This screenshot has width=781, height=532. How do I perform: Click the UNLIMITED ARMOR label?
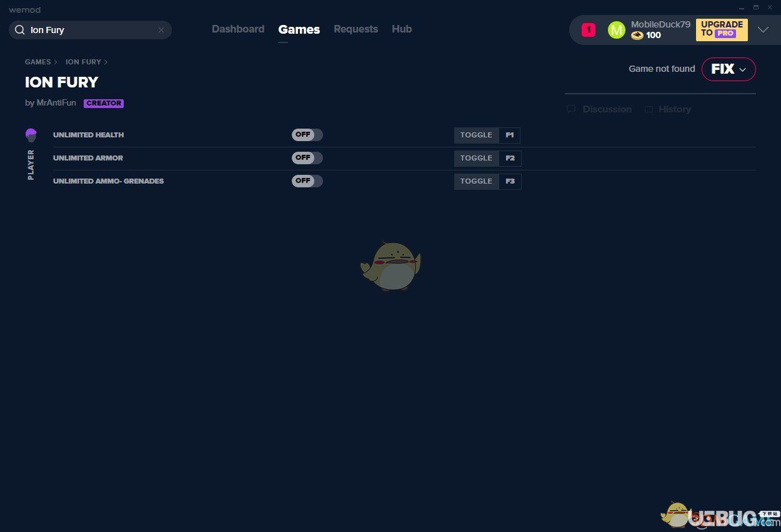pos(88,158)
